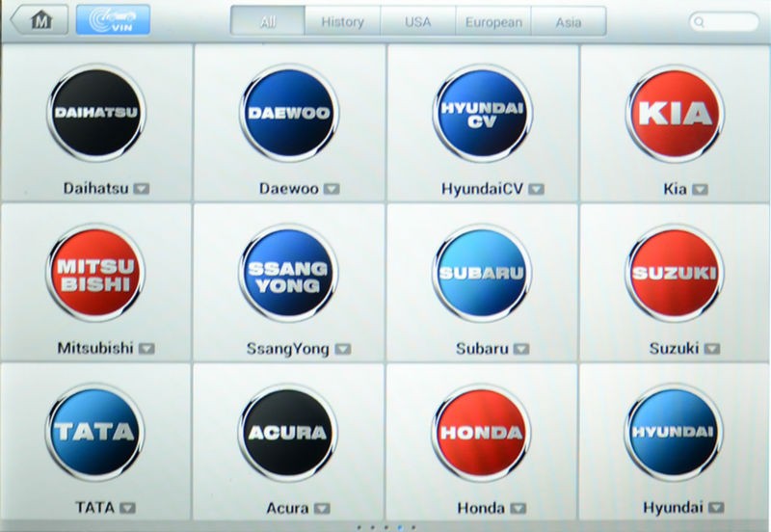This screenshot has height=532, width=771.
Task: Open the Daihatsu brand icon
Action: (96, 113)
